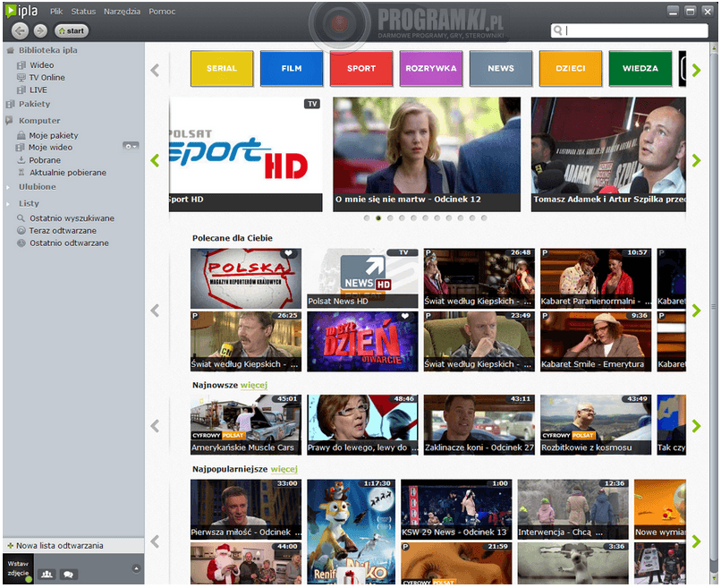Show previous Najpopularniejsze items
This screenshot has width=721, height=588.
pos(155,541)
